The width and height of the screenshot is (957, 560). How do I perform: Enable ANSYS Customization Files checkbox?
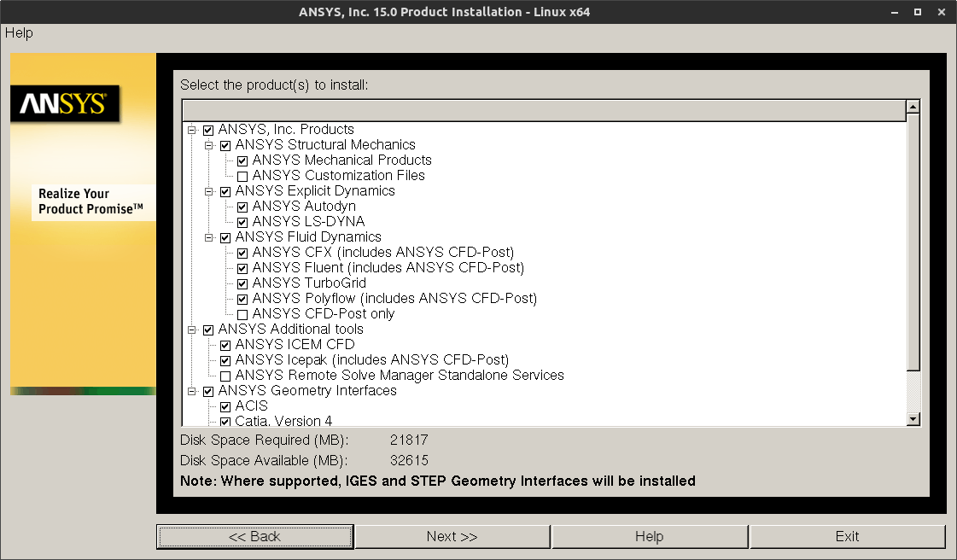[x=242, y=177]
